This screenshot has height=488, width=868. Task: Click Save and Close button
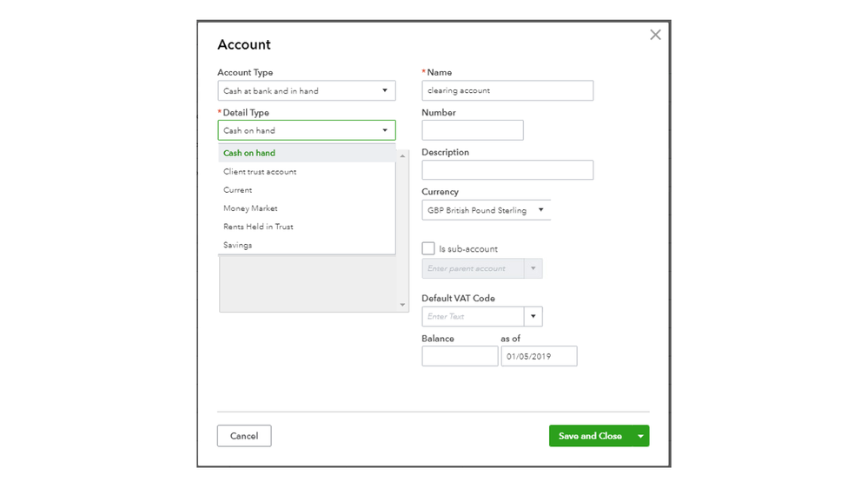(590, 436)
